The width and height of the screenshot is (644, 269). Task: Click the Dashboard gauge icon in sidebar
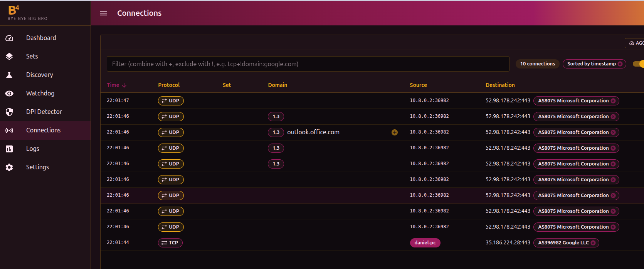(9, 38)
